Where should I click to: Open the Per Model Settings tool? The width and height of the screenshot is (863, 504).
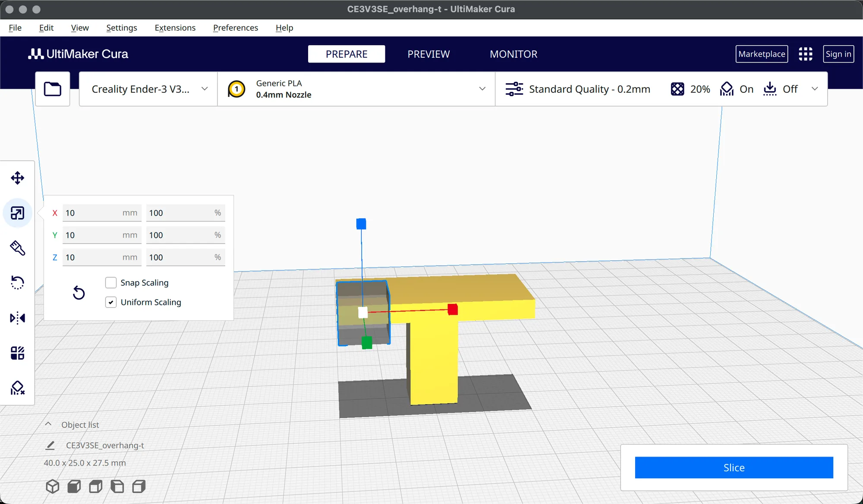pyautogui.click(x=17, y=353)
